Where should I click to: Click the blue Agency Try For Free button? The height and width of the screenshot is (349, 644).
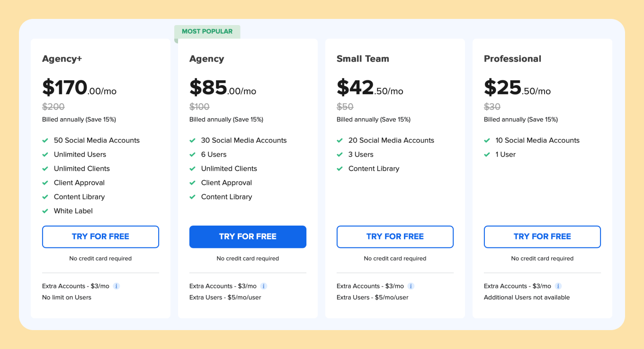[x=248, y=237]
